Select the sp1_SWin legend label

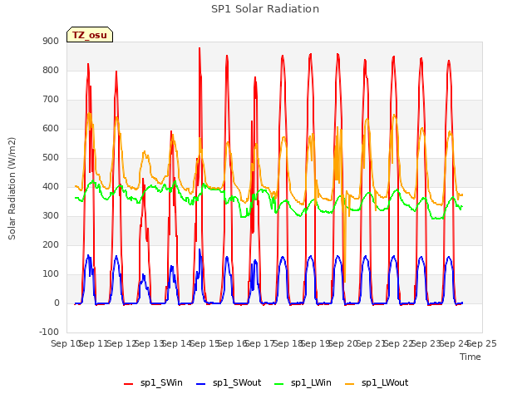tap(161, 382)
